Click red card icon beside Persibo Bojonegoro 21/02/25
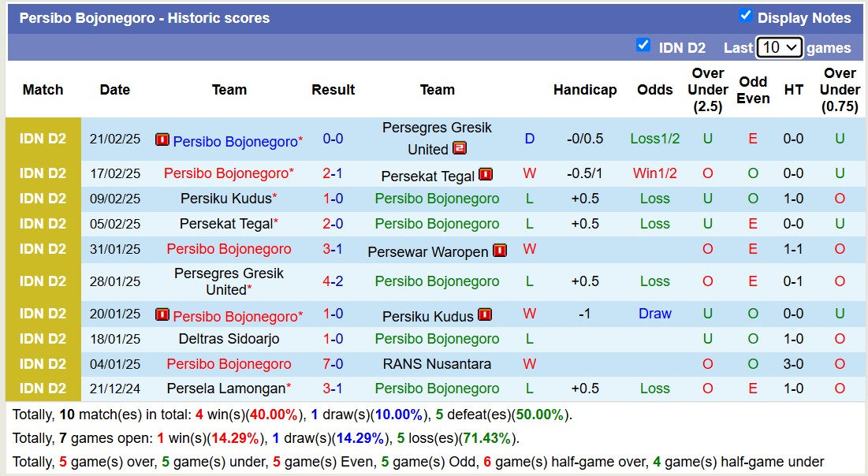868x476 pixels. click(162, 140)
